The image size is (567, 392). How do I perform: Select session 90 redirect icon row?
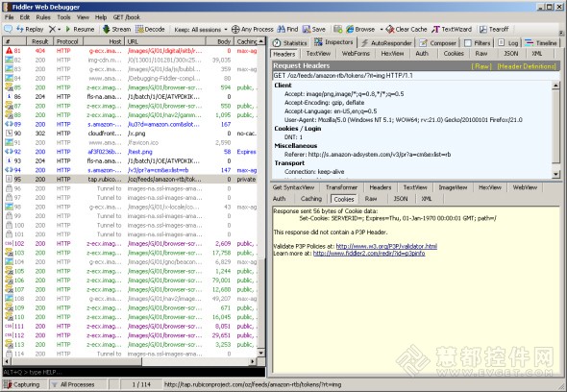(130, 134)
